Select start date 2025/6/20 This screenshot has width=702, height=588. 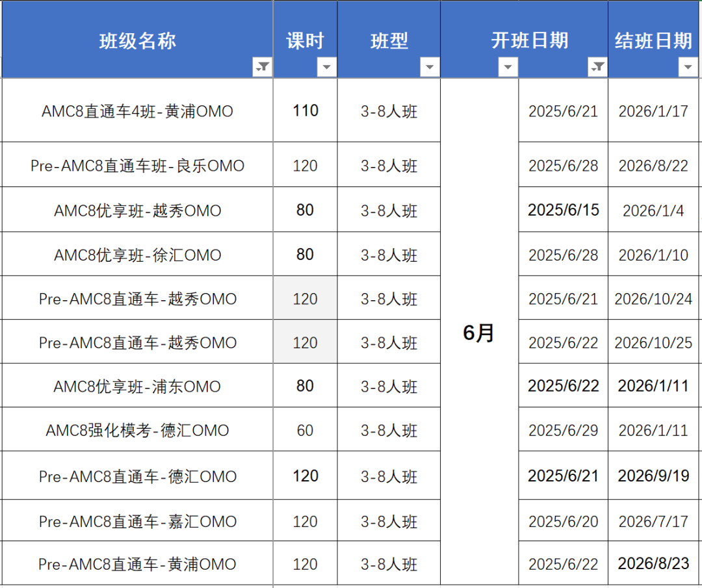point(563,521)
